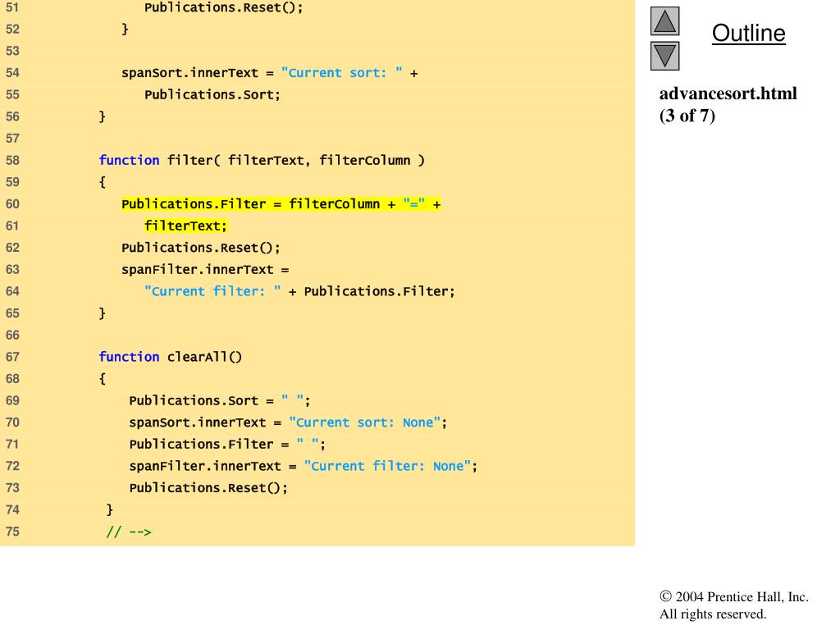
Task: Click Publications.Reset(); on line 51
Action: pos(223,8)
